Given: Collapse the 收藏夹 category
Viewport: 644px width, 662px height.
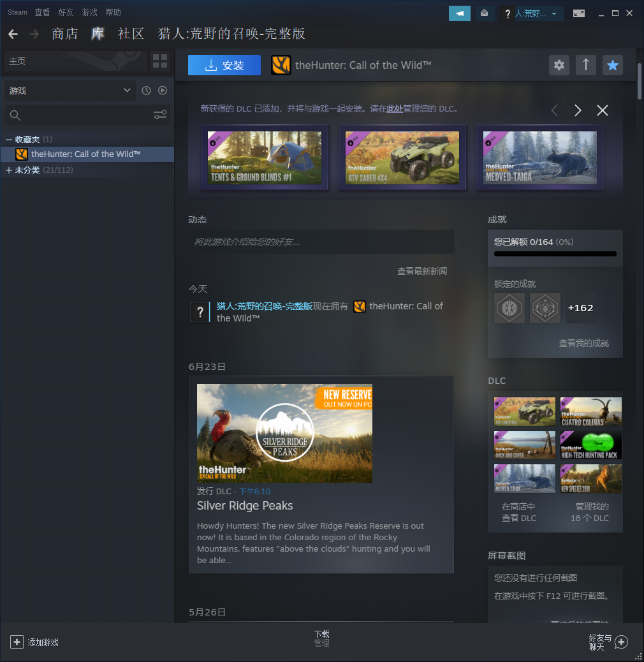Looking at the screenshot, I should coord(9,139).
